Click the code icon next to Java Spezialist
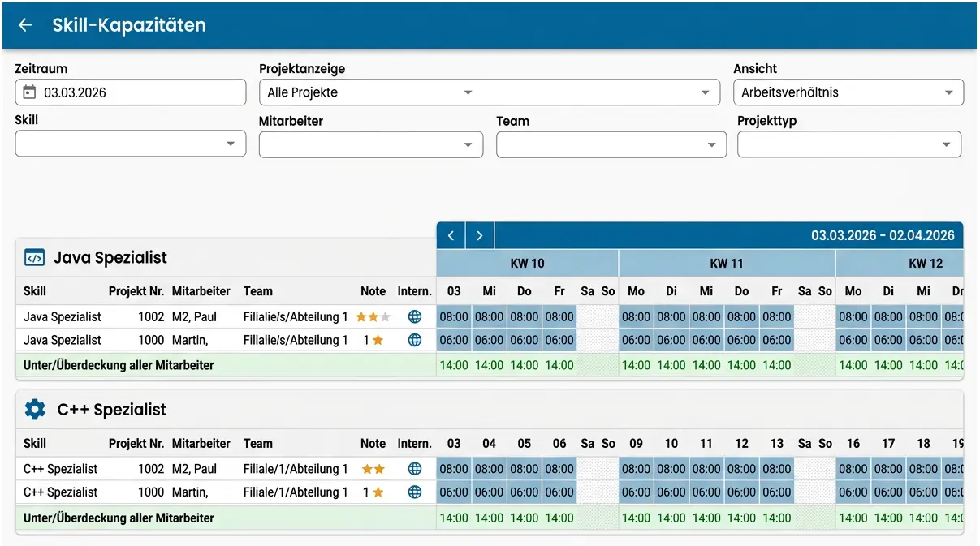Screen dimensions: 980x546 (32, 256)
